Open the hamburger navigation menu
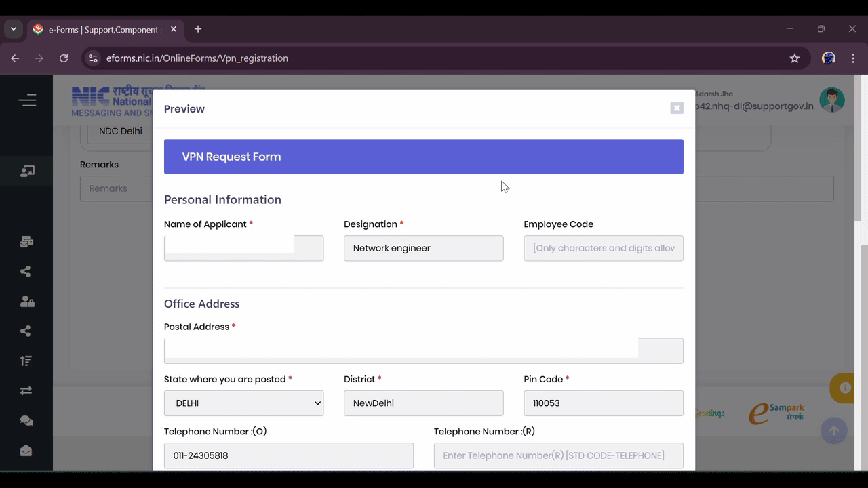This screenshot has width=868, height=488. pyautogui.click(x=27, y=100)
